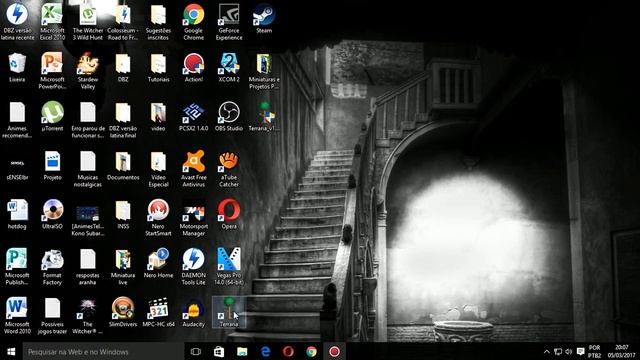Open the clock and calendar flyout

pyautogui.click(x=621, y=351)
